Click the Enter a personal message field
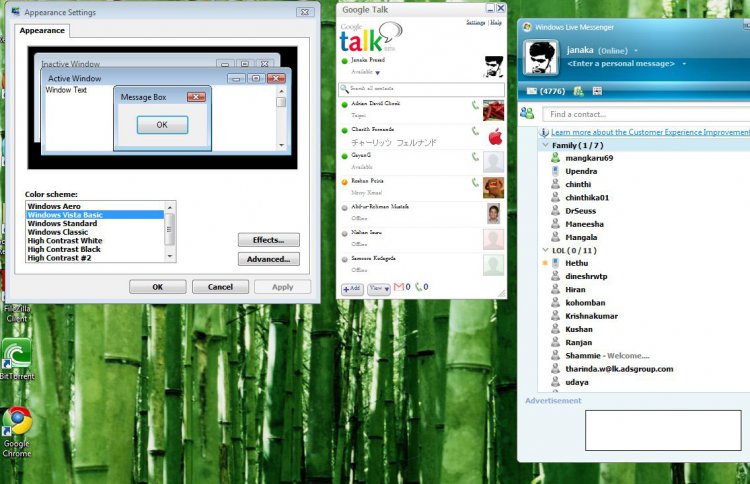Image resolution: width=750 pixels, height=484 pixels. tap(621, 64)
